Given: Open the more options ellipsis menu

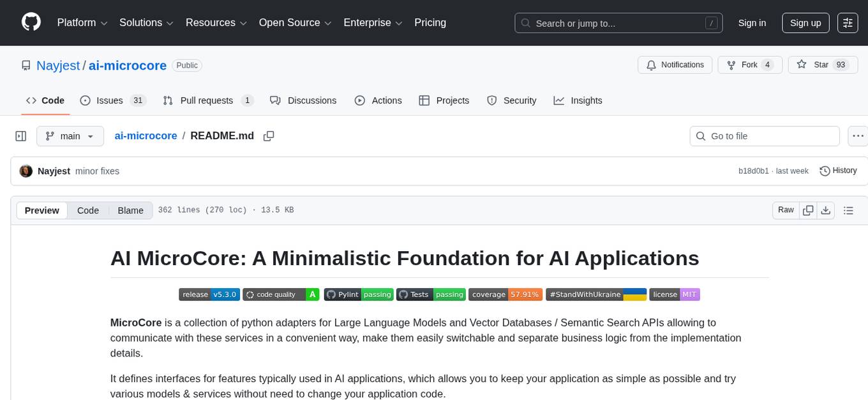Looking at the screenshot, I should (x=858, y=135).
